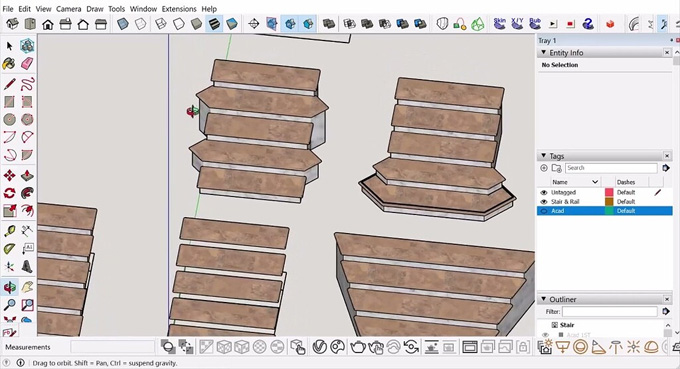Hide the Untagged tag eye icon
This screenshot has width=680, height=369.
click(x=544, y=192)
